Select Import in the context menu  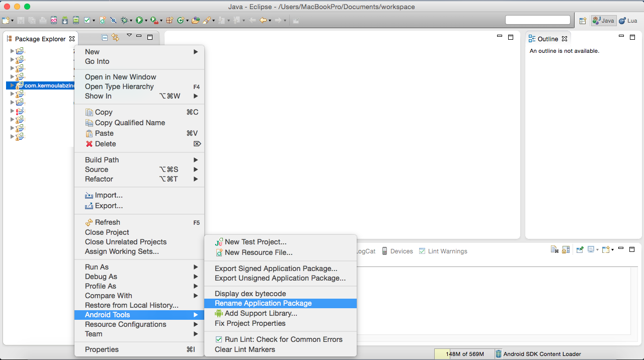tap(139, 195)
